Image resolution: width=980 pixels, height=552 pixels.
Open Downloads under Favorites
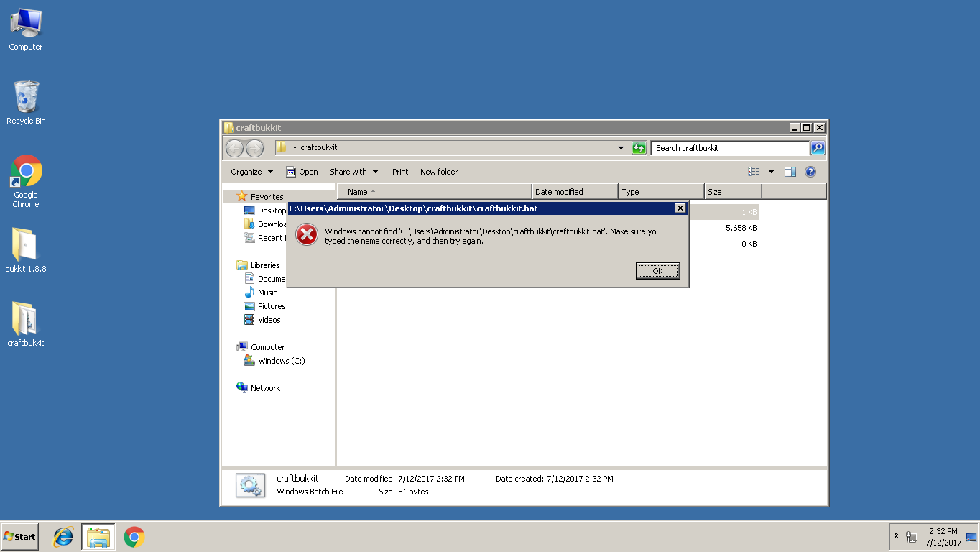click(x=272, y=224)
